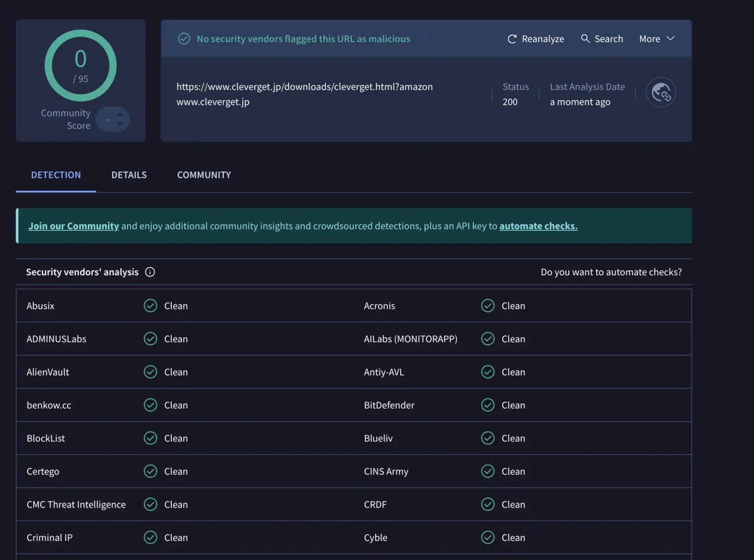Select the Criminal IP vendor name
The image size is (754, 560).
pos(50,538)
